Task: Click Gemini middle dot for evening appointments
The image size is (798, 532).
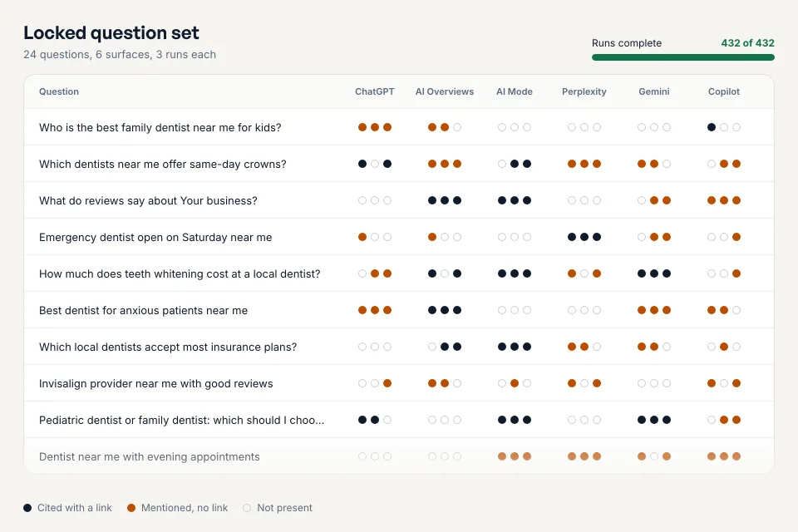Action: [x=654, y=456]
